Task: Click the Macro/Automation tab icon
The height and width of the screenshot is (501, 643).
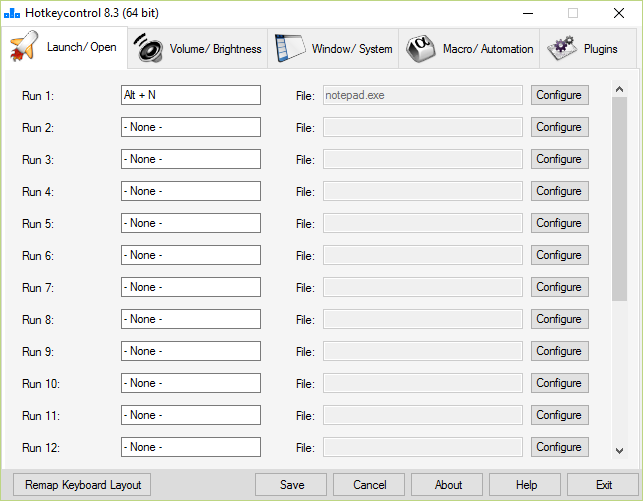Action: click(x=421, y=48)
